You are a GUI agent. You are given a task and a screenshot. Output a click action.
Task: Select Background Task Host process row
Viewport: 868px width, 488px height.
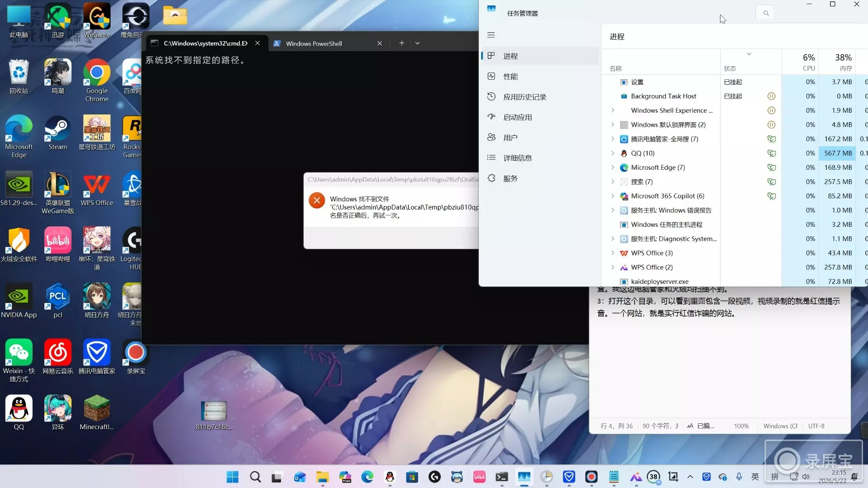(735, 96)
